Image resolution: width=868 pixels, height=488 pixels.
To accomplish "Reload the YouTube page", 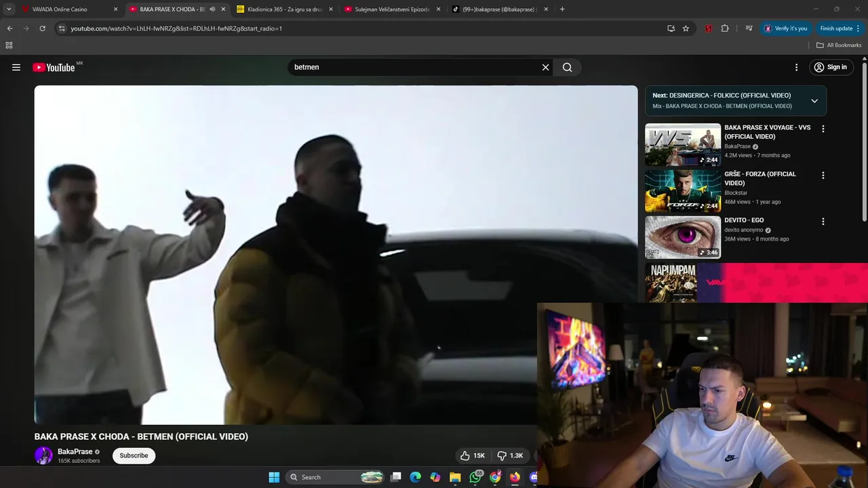I will click(43, 28).
